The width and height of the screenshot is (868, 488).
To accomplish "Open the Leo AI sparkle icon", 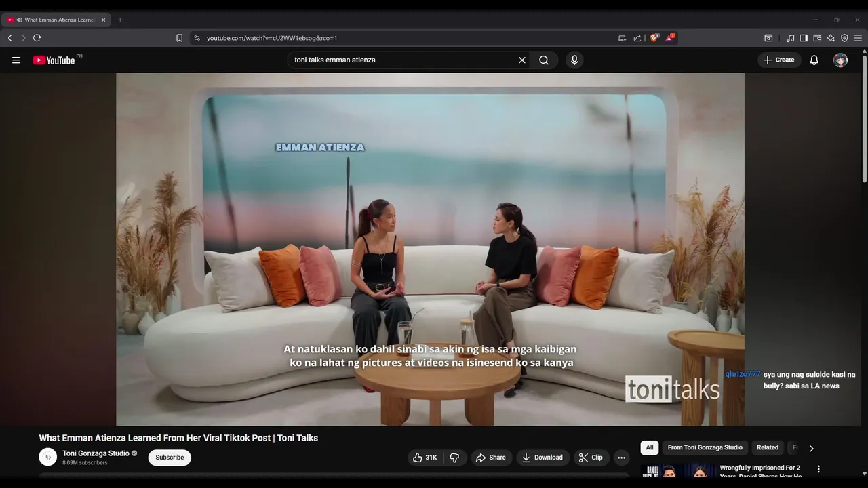I will (x=831, y=38).
